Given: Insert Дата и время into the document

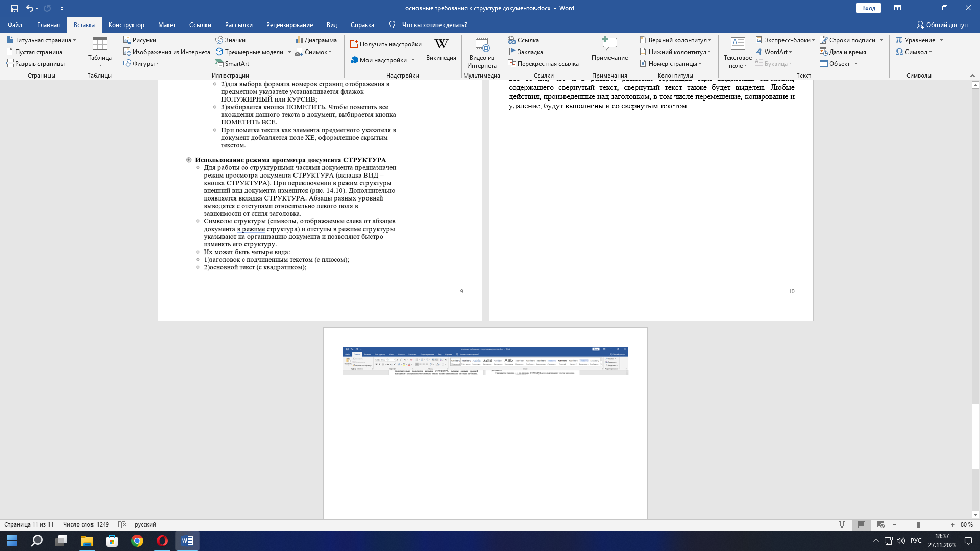Looking at the screenshot, I should click(843, 52).
